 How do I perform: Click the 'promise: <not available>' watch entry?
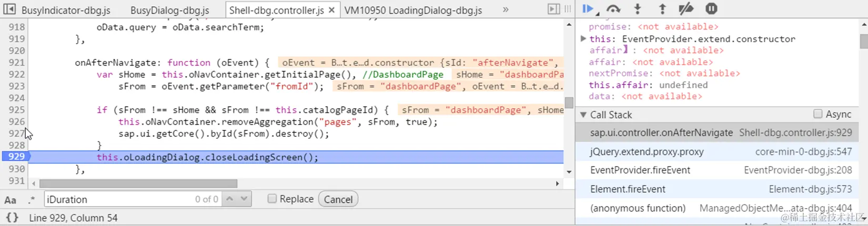coord(653,27)
